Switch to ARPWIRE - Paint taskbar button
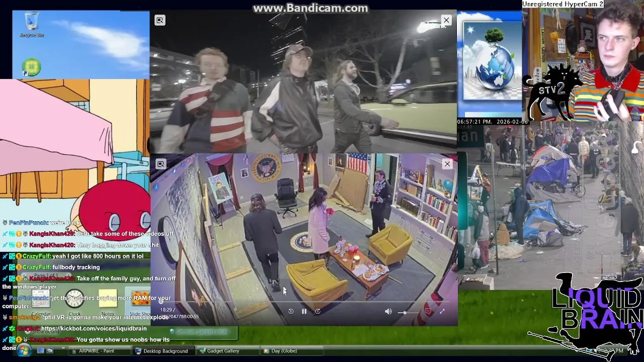644x362 pixels. 99,351
